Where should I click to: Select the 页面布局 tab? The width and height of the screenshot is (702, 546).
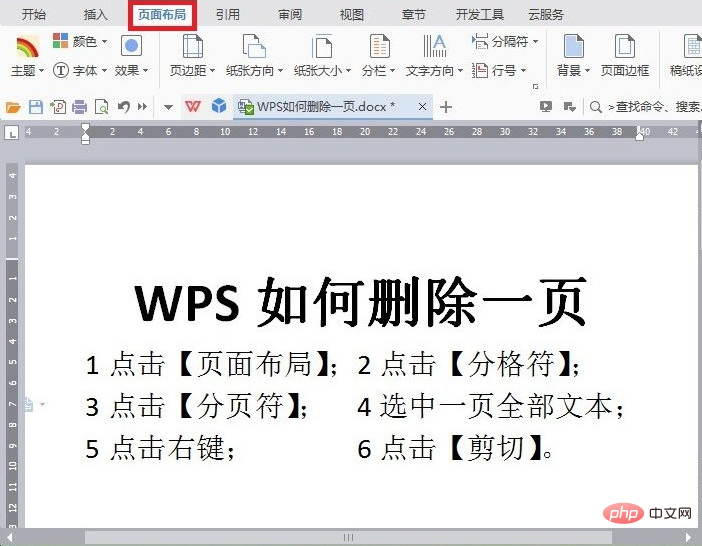click(x=162, y=15)
